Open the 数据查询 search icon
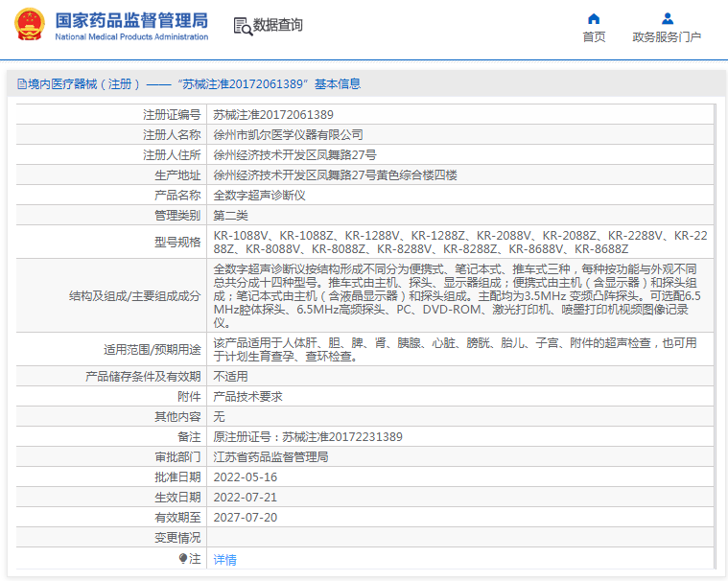Screen dimensions: 728x581 point(243,27)
